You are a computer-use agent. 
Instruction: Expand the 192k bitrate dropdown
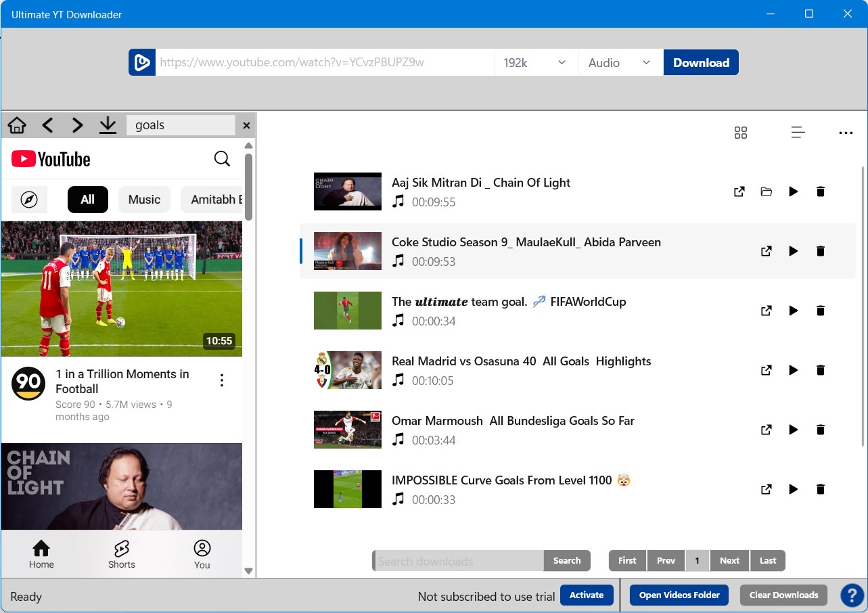[x=535, y=62]
